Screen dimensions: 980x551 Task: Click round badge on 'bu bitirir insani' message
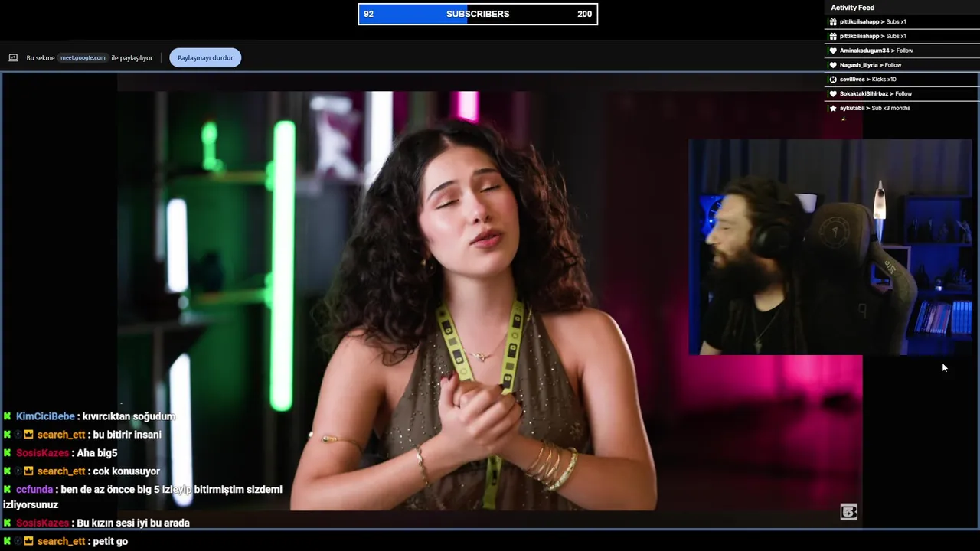(18, 435)
